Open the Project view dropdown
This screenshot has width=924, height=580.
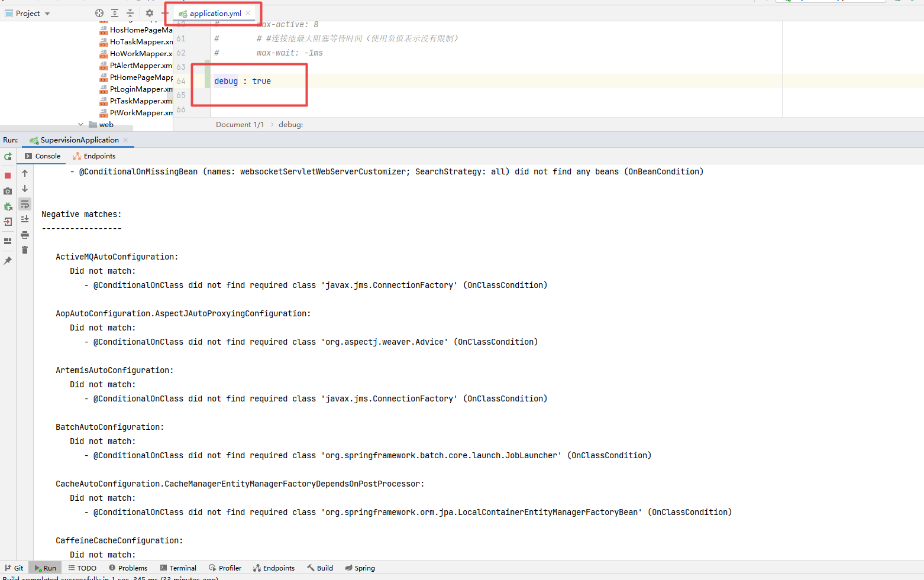tap(27, 13)
